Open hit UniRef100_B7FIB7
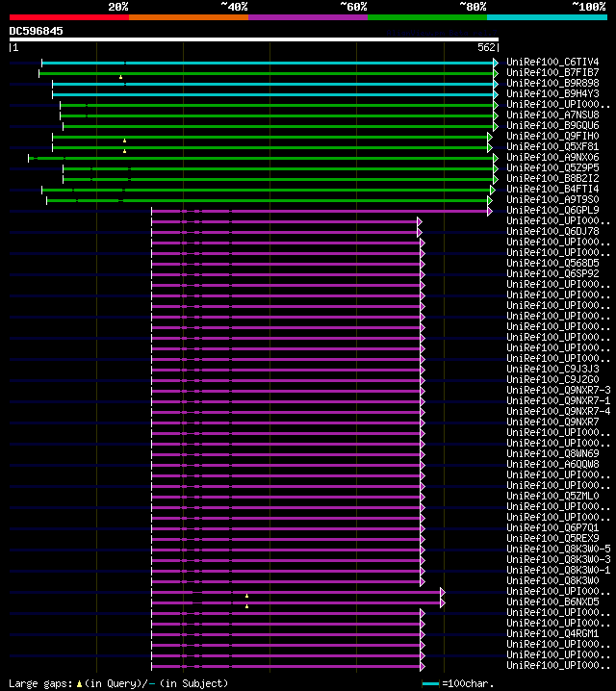This screenshot has width=616, height=691. [552, 72]
